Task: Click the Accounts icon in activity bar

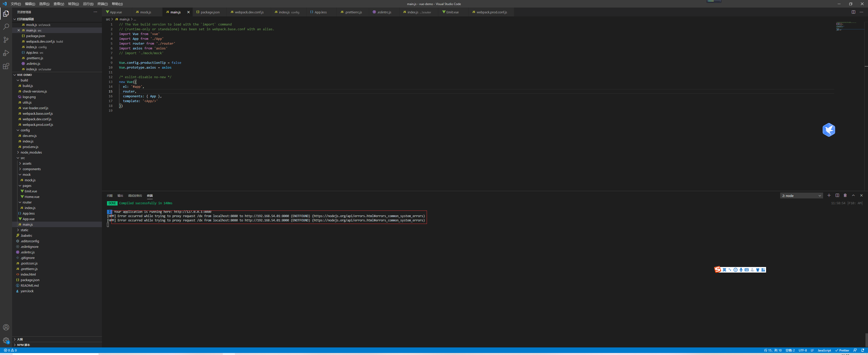Action: coord(6,327)
